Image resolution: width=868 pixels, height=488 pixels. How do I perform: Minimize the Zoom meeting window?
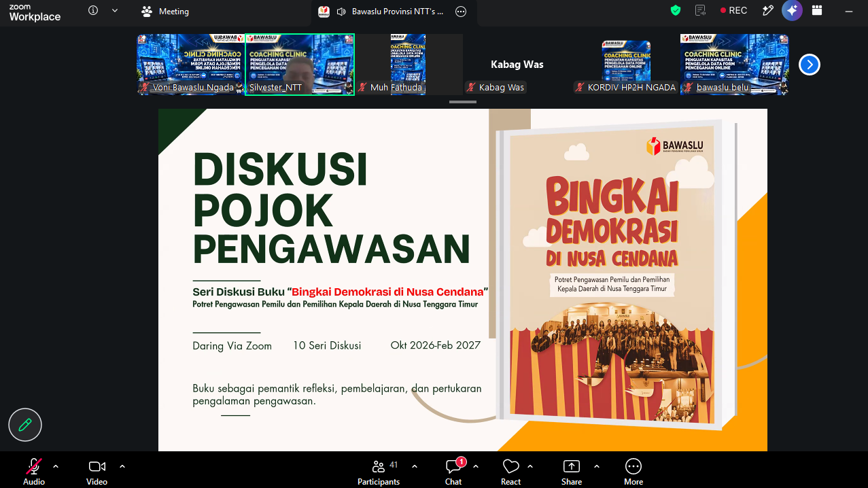point(850,11)
